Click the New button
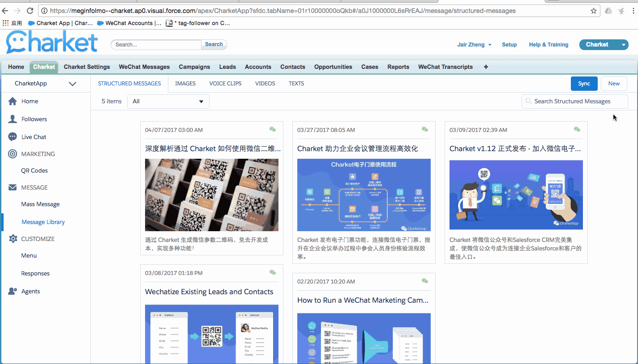This screenshot has width=638, height=364. click(614, 84)
